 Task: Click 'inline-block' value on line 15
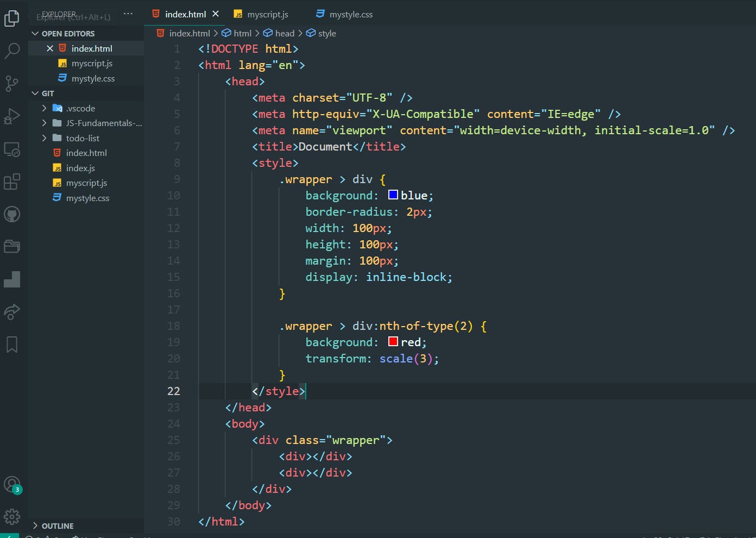point(406,277)
